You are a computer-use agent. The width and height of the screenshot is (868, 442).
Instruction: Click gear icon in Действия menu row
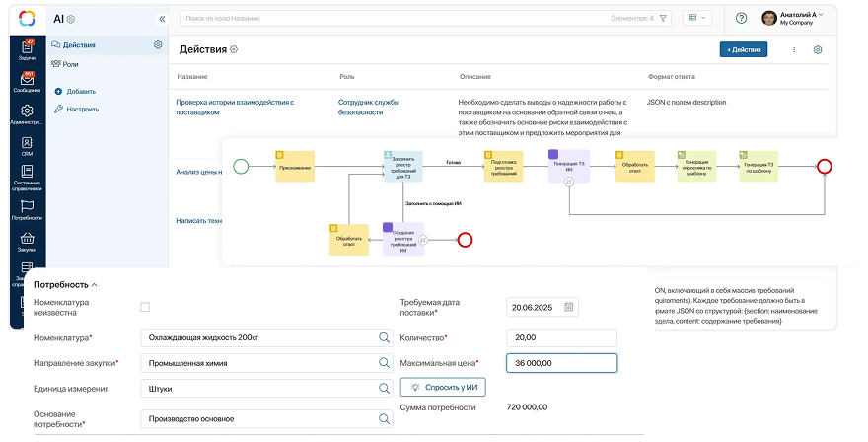tap(158, 44)
